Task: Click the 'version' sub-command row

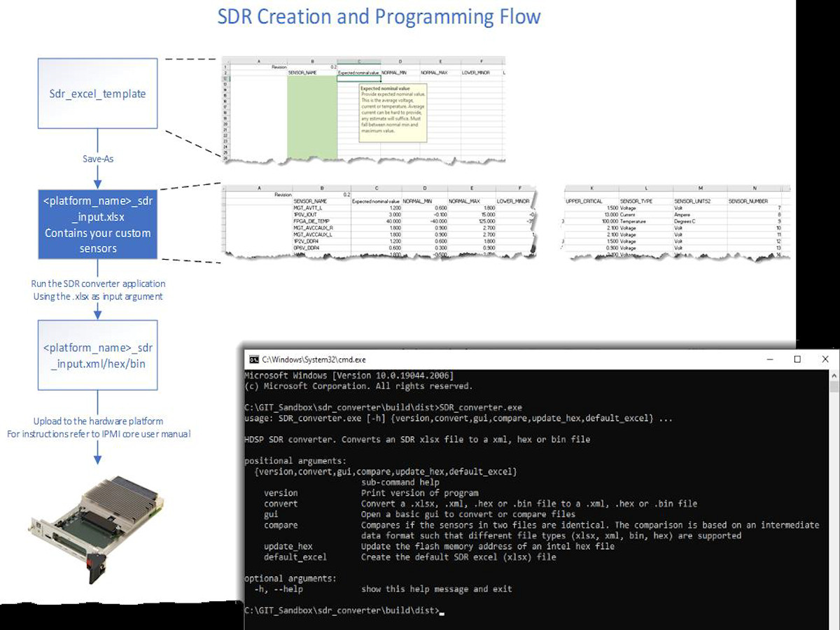Action: [x=371, y=493]
